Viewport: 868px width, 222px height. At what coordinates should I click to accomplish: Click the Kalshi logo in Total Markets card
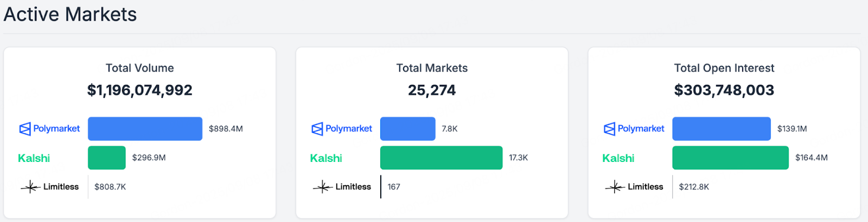[x=326, y=158]
